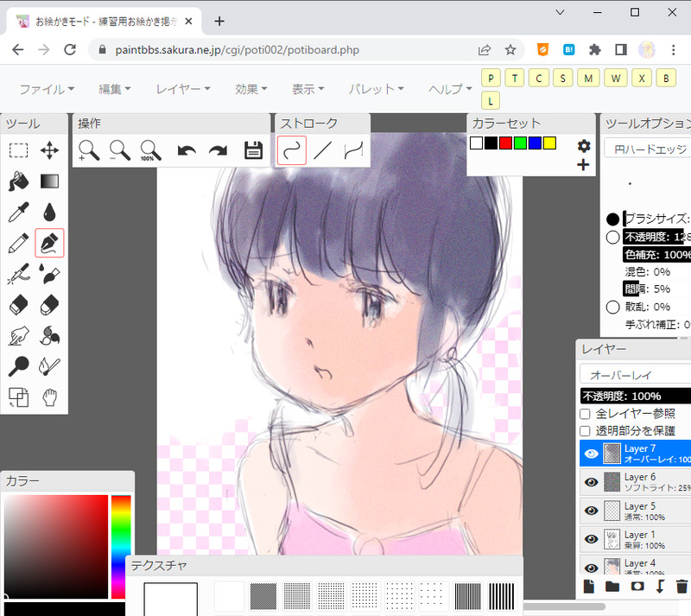Click the L palette shortcut button
The width and height of the screenshot is (691, 616).
pyautogui.click(x=491, y=101)
